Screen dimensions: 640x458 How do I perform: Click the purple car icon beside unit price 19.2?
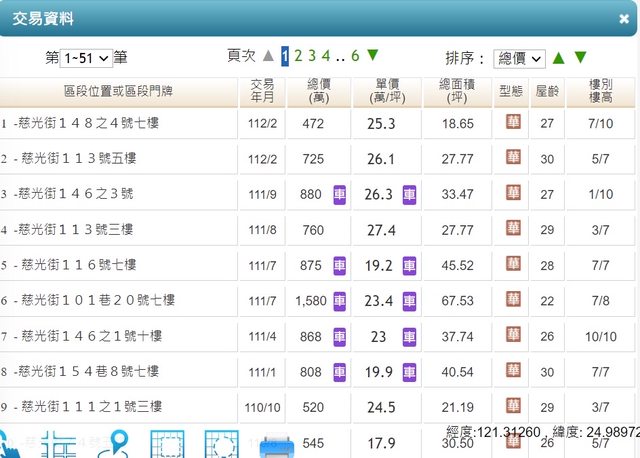(x=409, y=265)
